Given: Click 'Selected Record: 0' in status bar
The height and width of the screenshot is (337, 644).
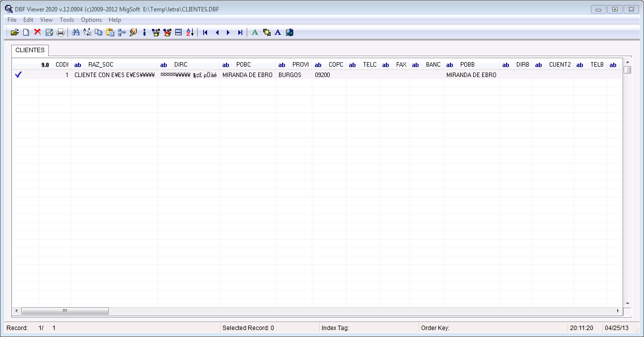Looking at the screenshot, I should (x=248, y=328).
